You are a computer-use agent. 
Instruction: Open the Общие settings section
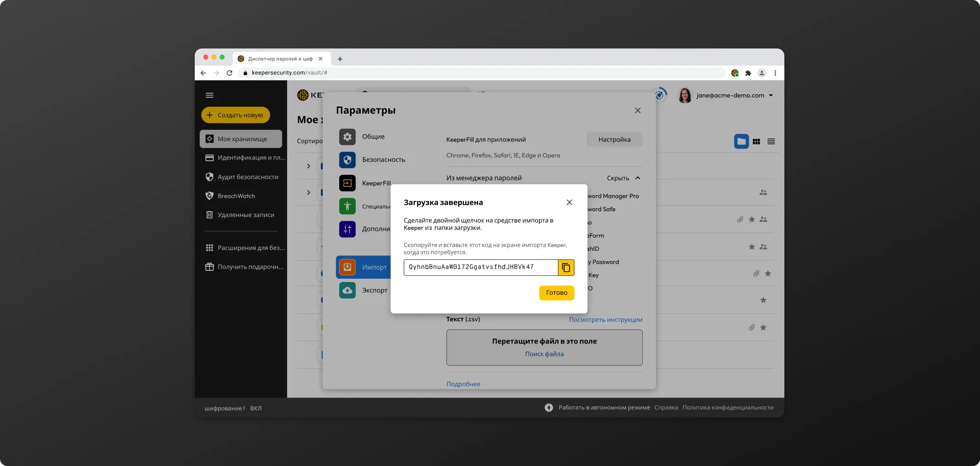tap(373, 137)
